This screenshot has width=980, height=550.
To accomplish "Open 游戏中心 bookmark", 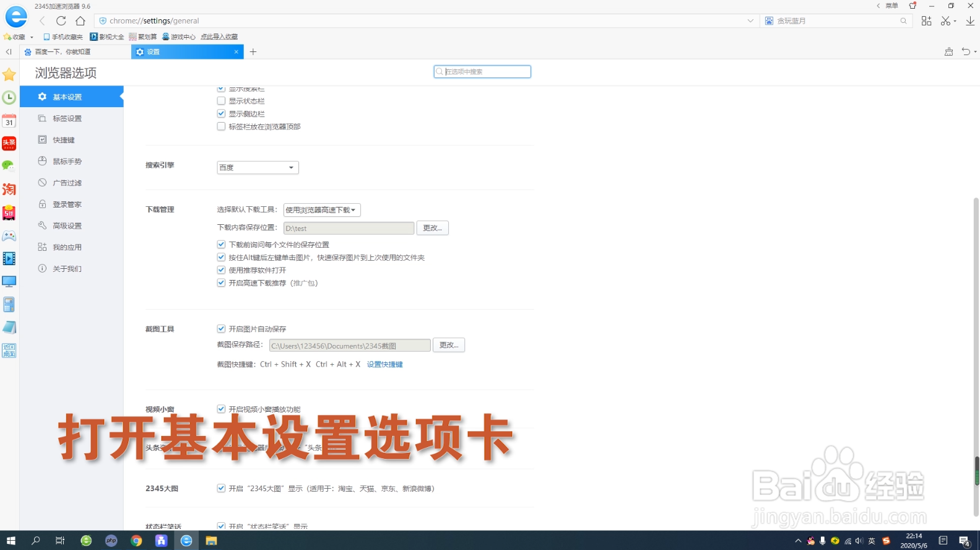I will coord(179,37).
